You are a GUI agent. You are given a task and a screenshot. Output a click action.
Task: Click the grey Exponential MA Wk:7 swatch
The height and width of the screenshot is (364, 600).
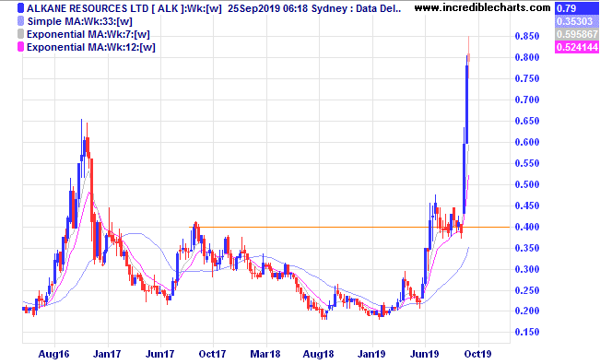click(x=20, y=34)
